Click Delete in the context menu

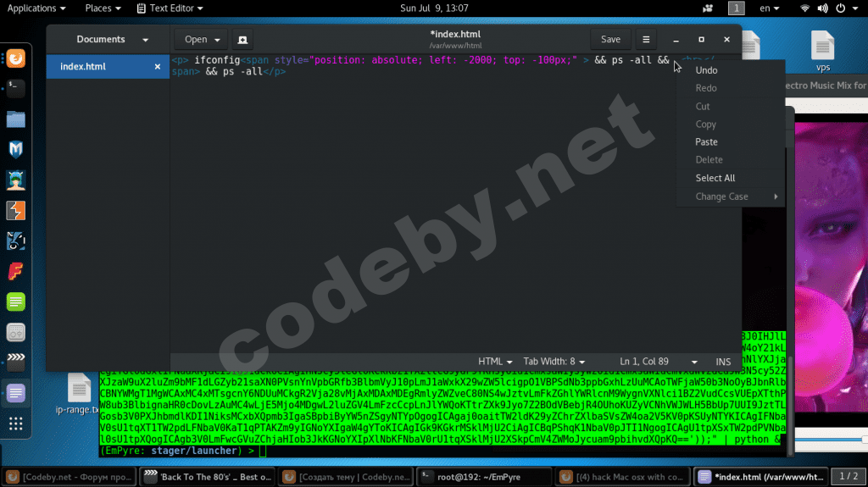(x=730, y=159)
